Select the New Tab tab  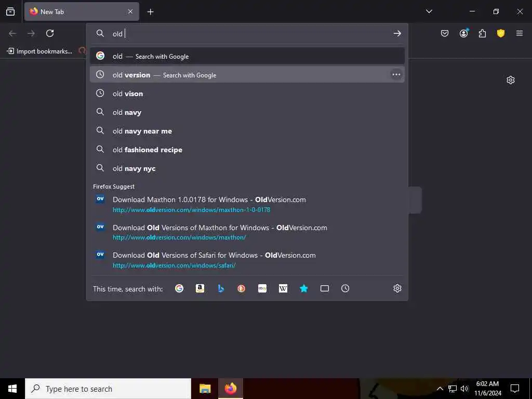(x=82, y=11)
